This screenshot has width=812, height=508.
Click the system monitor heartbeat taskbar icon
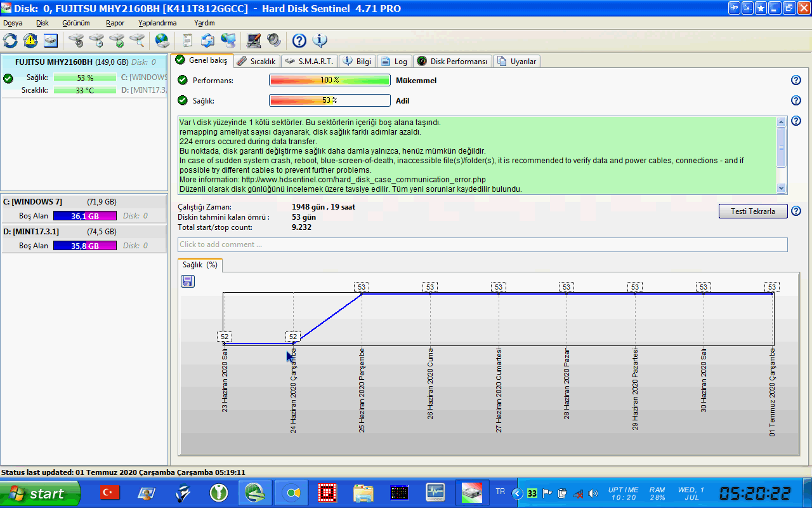point(435,492)
